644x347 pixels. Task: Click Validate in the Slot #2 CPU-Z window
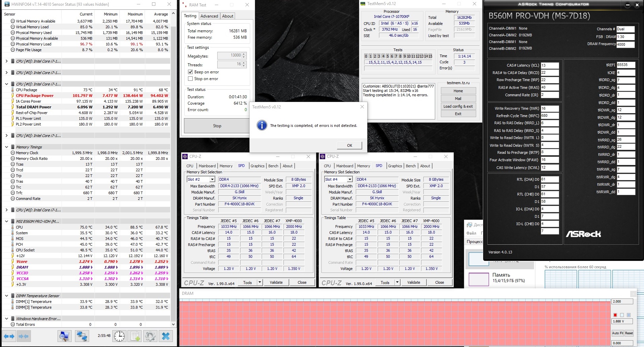(276, 282)
